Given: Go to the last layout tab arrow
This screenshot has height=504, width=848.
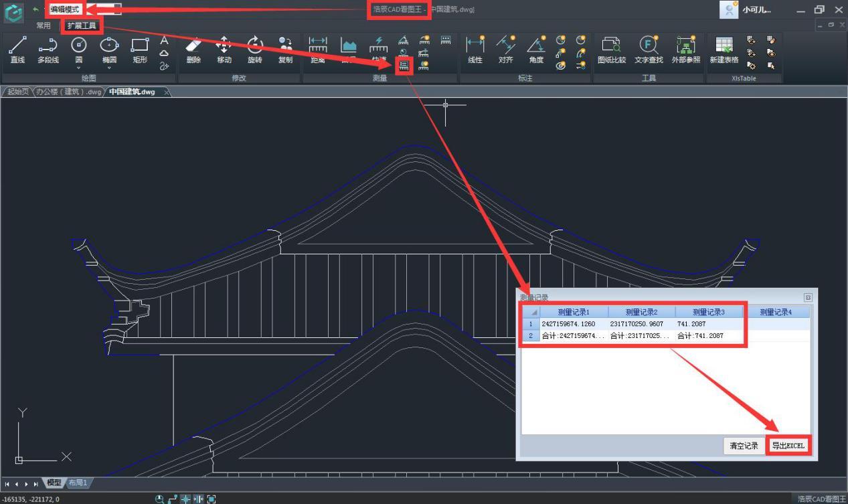Looking at the screenshot, I should click(x=36, y=483).
